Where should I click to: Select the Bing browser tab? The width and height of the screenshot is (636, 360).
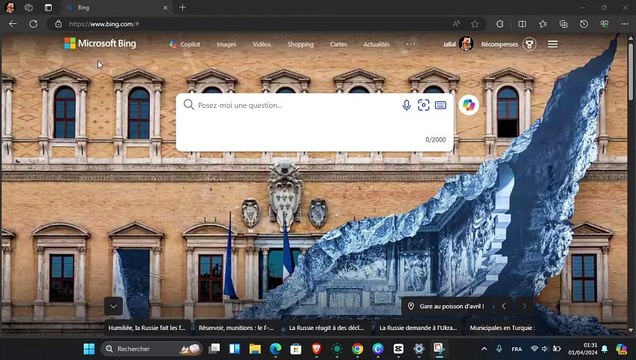coord(117,8)
